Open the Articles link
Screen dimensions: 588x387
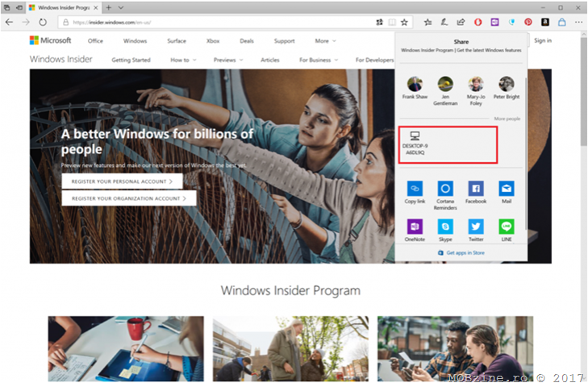(270, 60)
